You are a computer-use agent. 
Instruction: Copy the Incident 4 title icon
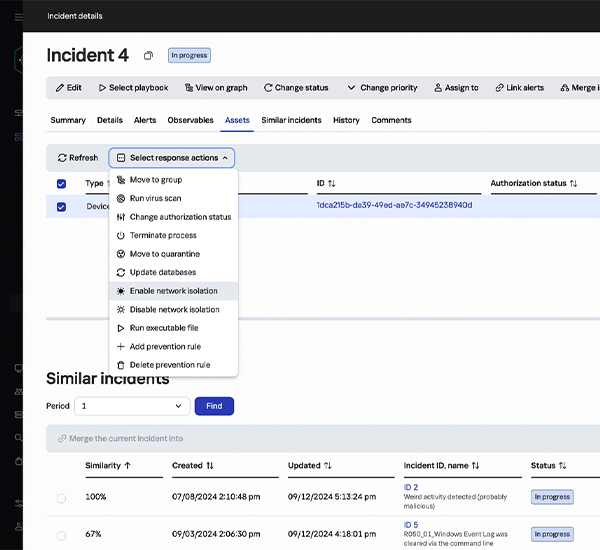[x=148, y=56]
